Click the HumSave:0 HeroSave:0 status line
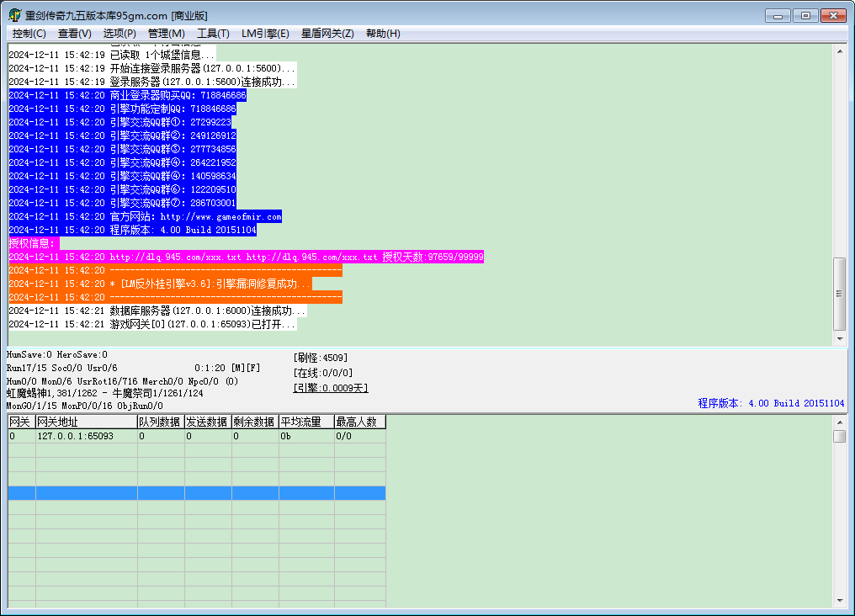Image resolution: width=855 pixels, height=616 pixels. click(57, 355)
